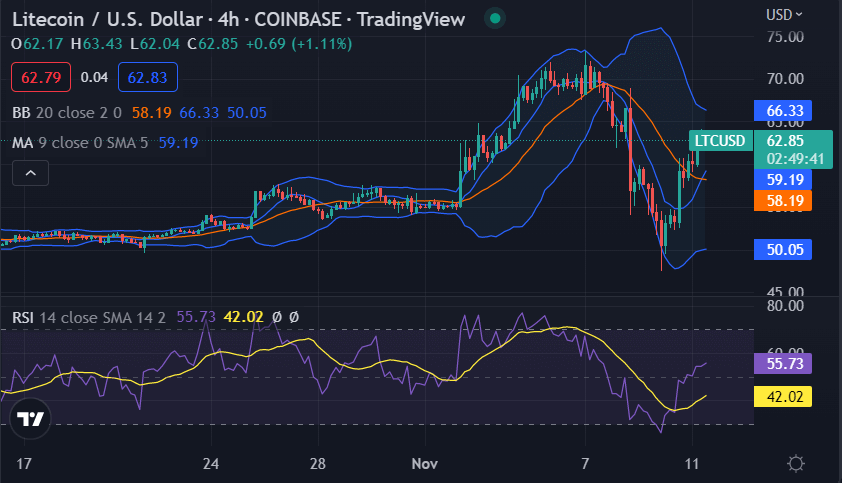Click the green market status indicator dot
Viewport: 842px width, 483px height.
coord(495,19)
